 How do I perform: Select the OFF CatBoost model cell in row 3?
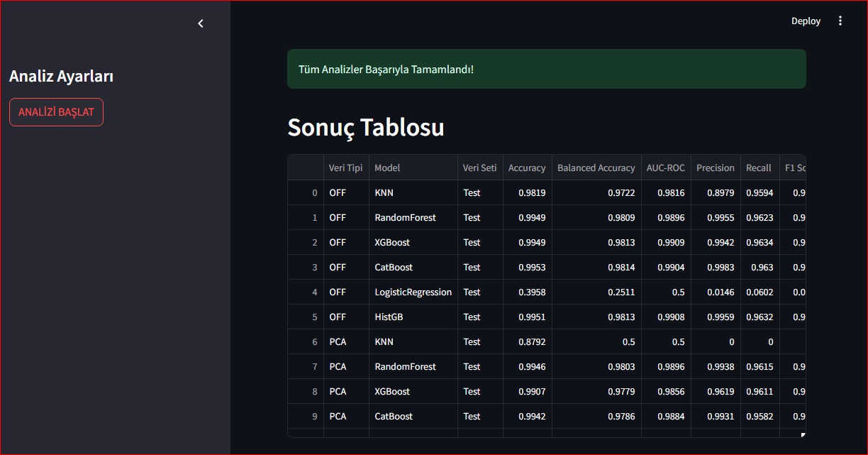pos(394,268)
